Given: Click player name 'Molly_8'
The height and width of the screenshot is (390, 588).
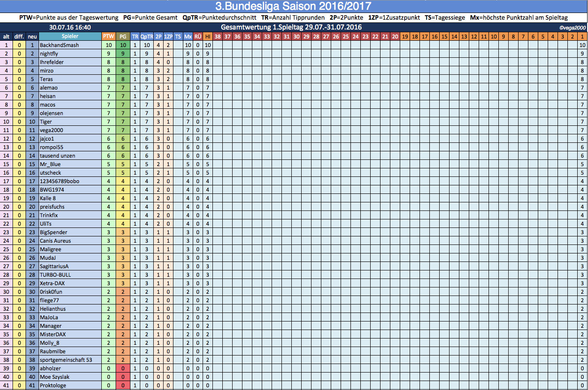Looking at the screenshot, I should click(49, 343).
